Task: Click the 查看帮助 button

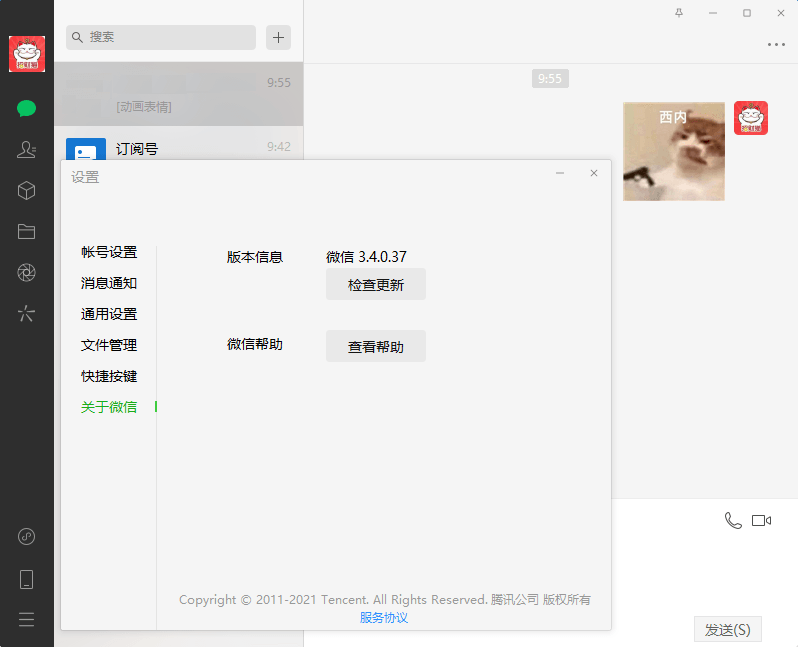Action: point(376,347)
